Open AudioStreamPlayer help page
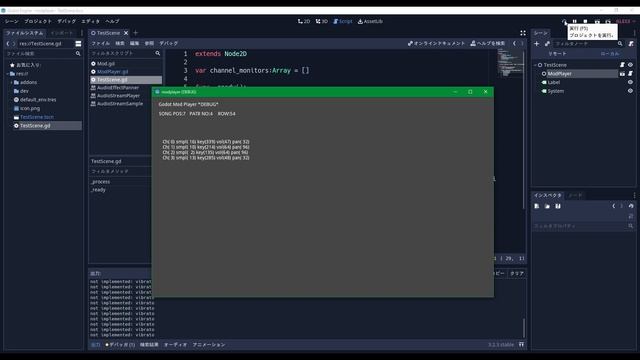 [118, 96]
